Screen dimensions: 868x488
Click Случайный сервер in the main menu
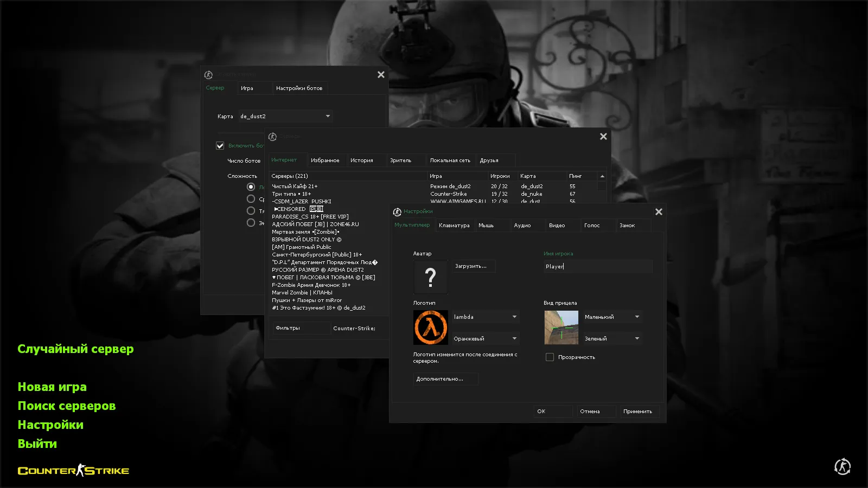(x=75, y=349)
